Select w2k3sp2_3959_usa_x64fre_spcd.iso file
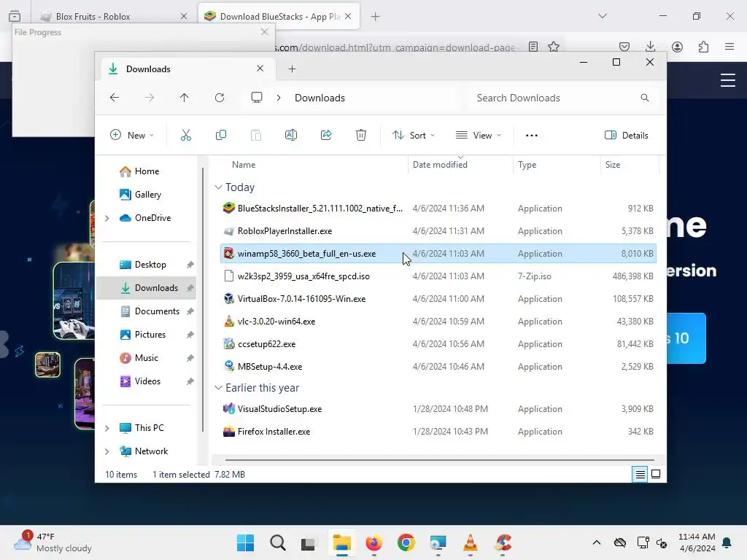Viewport: 747px width, 560px height. 438,276
